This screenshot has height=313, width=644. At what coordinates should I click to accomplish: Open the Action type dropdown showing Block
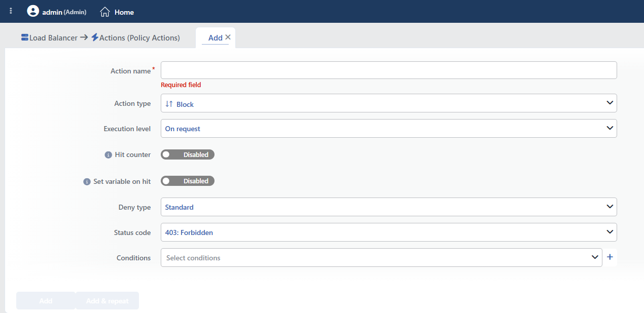(x=388, y=103)
